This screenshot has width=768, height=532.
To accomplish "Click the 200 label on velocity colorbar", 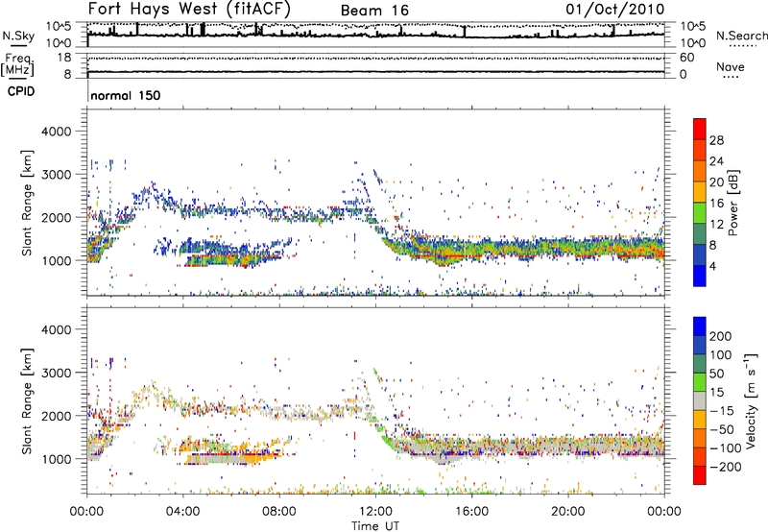I will (x=721, y=336).
